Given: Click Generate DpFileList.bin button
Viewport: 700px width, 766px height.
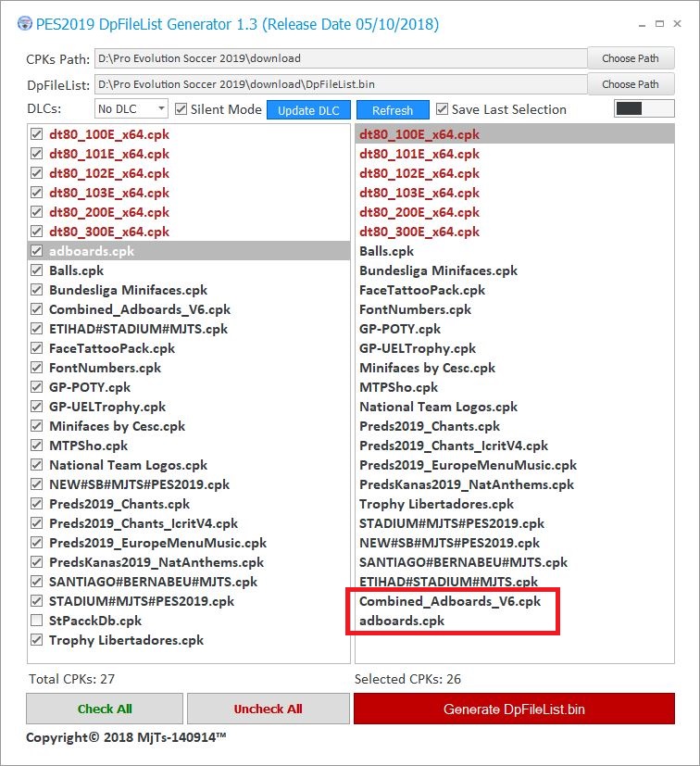Looking at the screenshot, I should coord(514,709).
